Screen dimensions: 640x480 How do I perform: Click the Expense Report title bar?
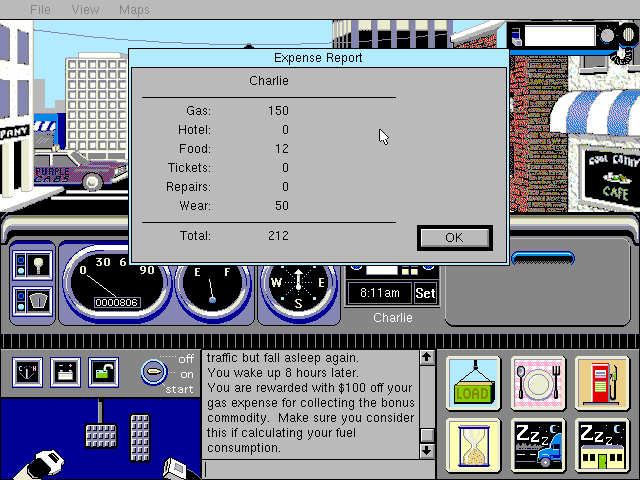point(318,58)
